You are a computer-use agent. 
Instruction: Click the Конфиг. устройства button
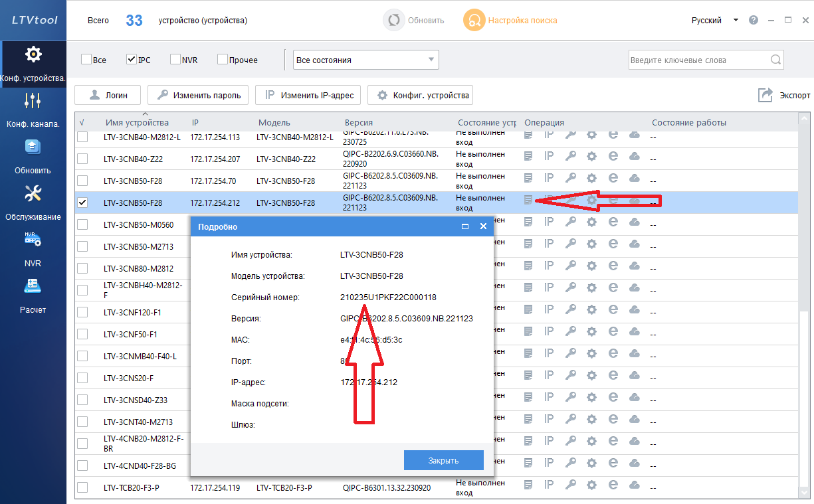(420, 95)
